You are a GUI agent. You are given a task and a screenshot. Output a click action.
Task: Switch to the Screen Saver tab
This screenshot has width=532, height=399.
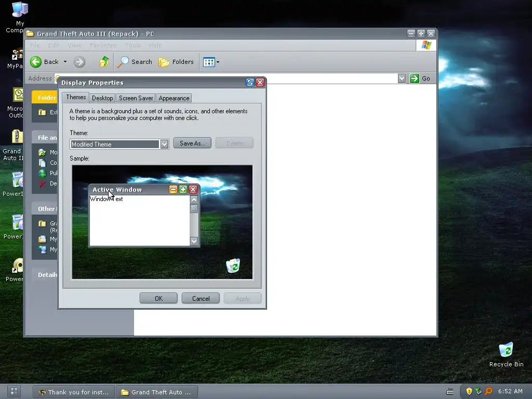(x=136, y=98)
